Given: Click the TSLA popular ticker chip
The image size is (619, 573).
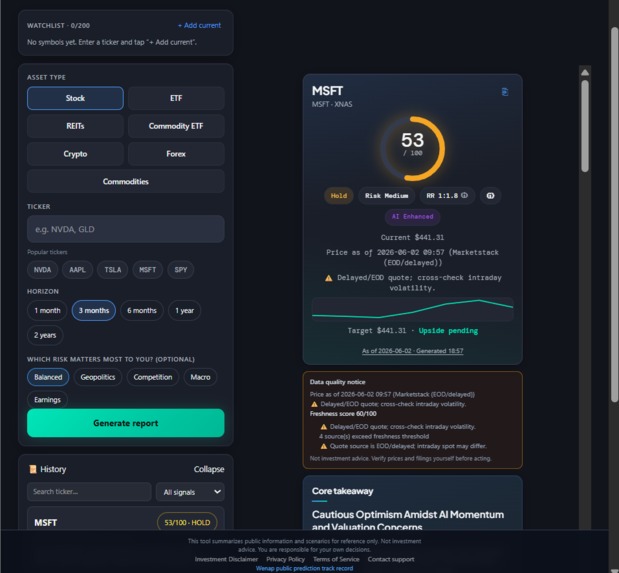Looking at the screenshot, I should click(x=113, y=270).
